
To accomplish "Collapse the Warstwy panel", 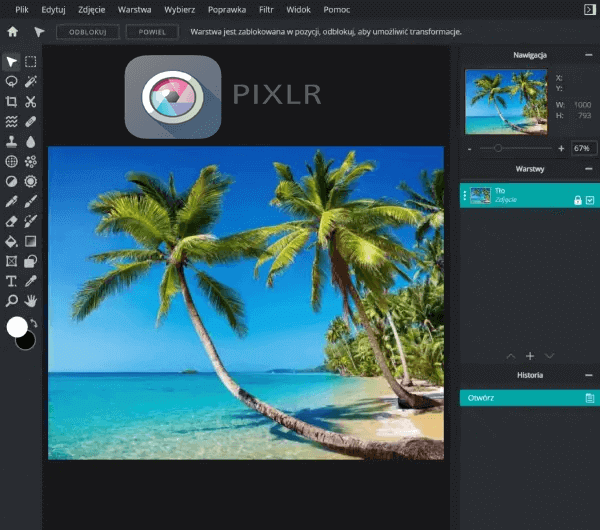I will (589, 169).
